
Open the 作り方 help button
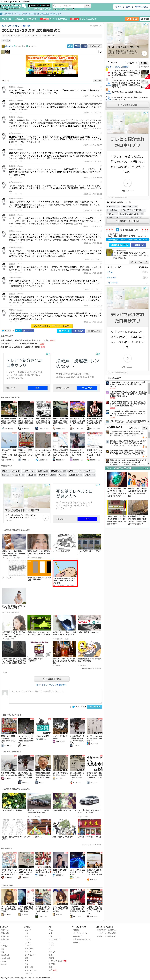pyautogui.click(x=145, y=19)
